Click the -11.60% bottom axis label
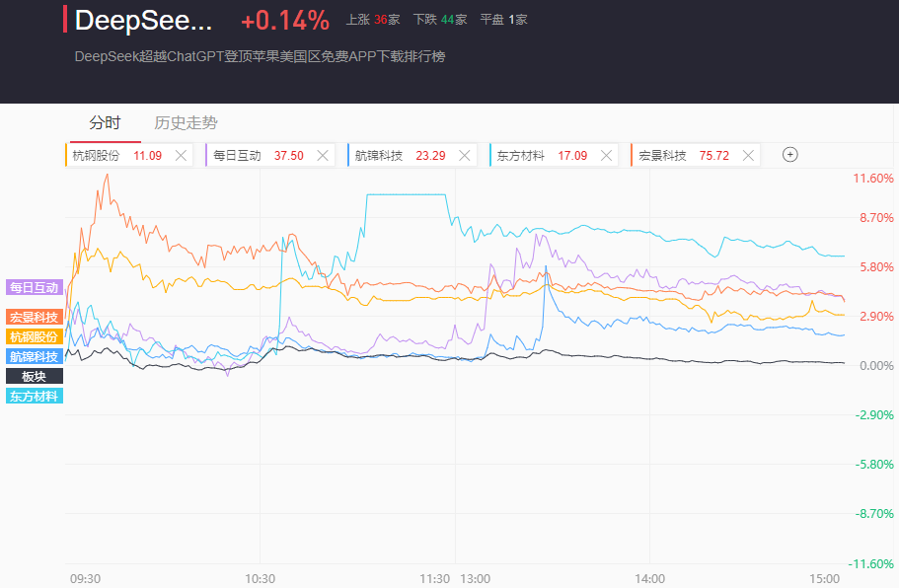The width and height of the screenshot is (899, 588). coord(871,564)
